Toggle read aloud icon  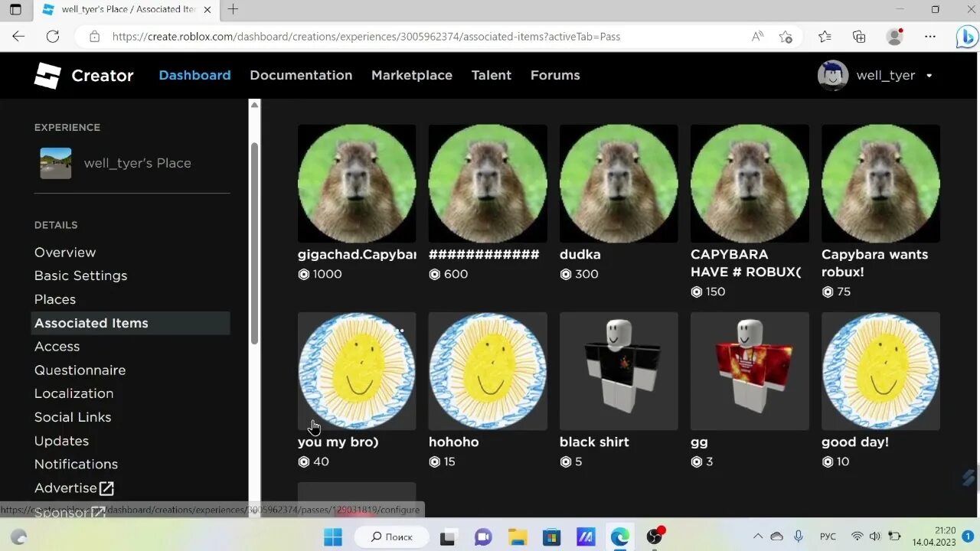click(x=757, y=36)
